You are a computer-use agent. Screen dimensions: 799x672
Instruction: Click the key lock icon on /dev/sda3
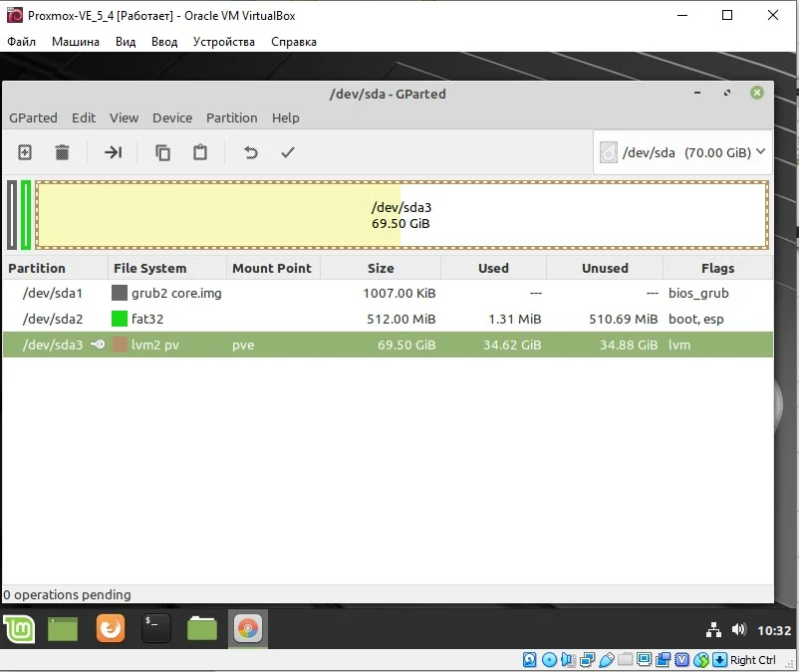point(98,344)
